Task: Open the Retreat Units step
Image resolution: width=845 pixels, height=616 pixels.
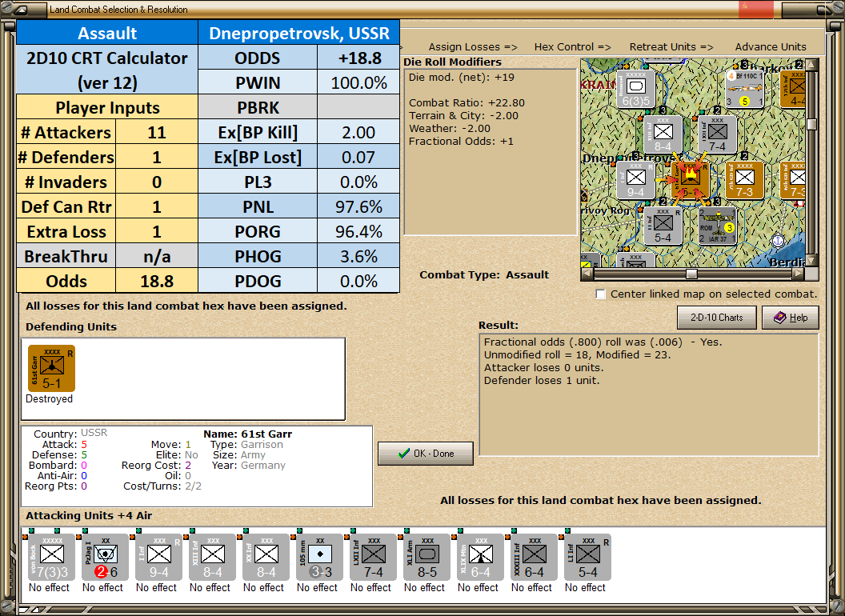Action: pos(671,47)
